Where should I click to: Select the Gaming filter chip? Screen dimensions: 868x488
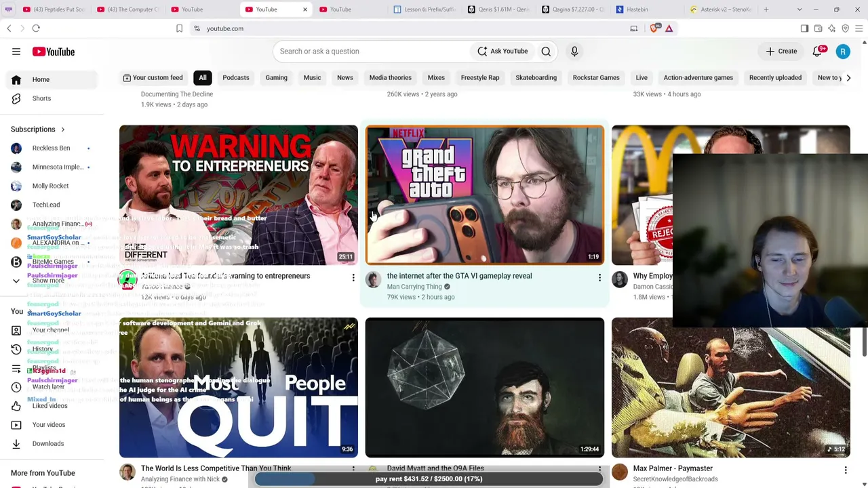277,78
